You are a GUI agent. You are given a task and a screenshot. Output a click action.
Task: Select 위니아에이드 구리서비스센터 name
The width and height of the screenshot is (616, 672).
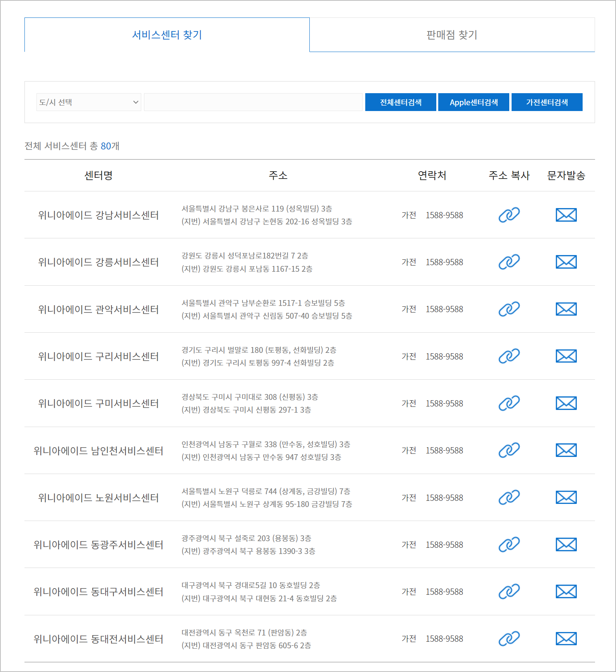point(98,356)
